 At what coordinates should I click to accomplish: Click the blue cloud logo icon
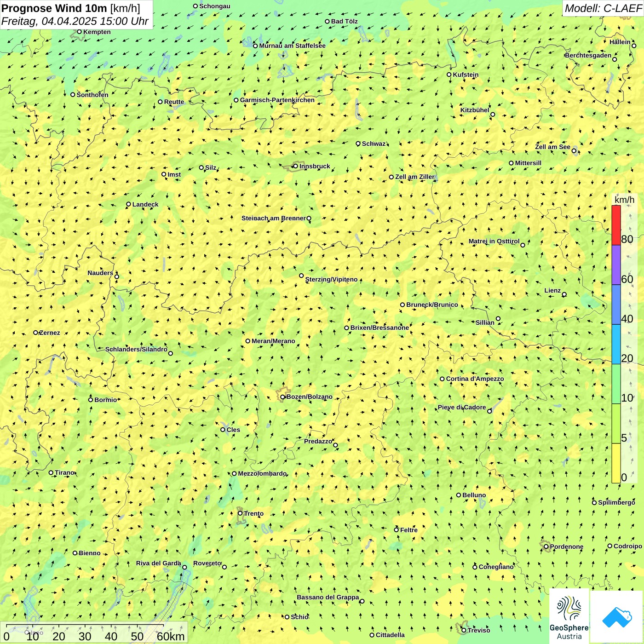click(x=617, y=617)
